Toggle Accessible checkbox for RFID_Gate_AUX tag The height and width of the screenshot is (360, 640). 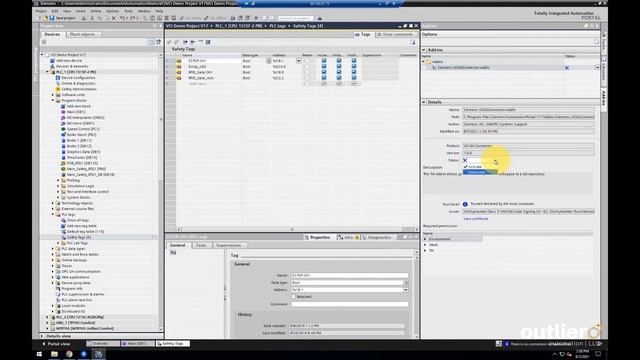point(324,78)
